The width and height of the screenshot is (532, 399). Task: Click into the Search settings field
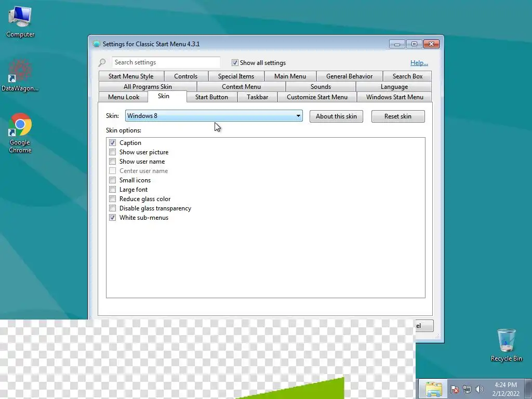[166, 62]
